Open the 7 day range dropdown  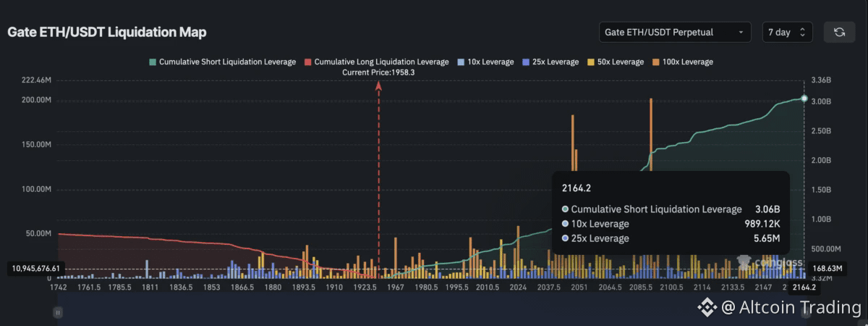(x=787, y=32)
